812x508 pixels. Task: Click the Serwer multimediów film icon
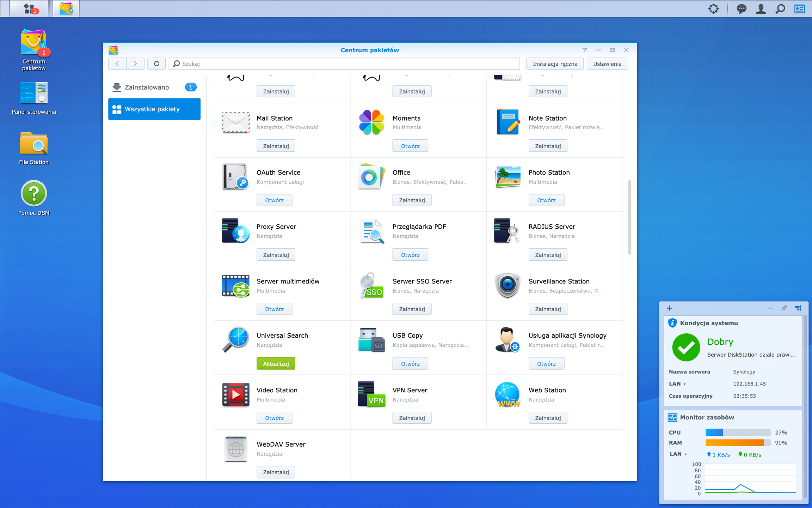236,286
